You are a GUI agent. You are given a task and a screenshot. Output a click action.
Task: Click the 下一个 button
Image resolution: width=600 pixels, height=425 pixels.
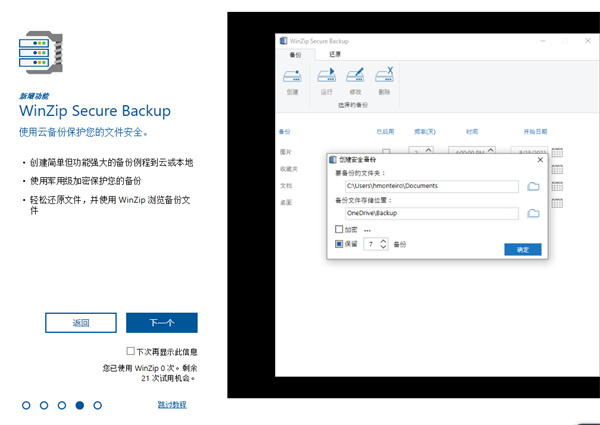161,323
